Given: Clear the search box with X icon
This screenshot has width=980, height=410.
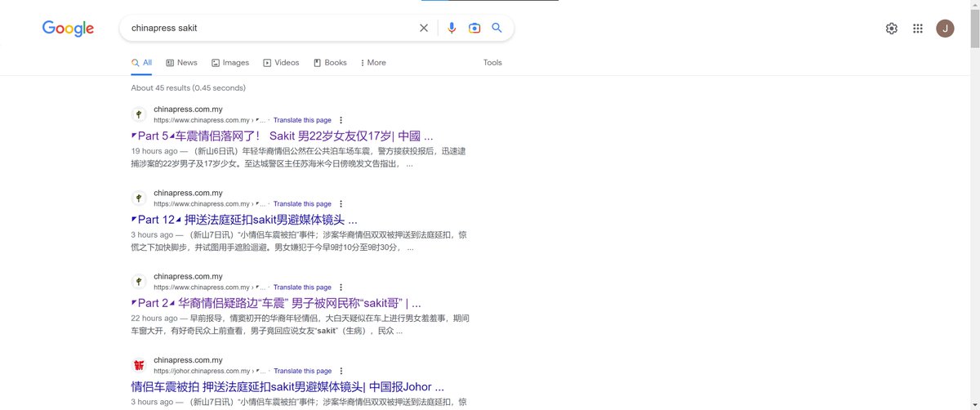Looking at the screenshot, I should pyautogui.click(x=424, y=28).
